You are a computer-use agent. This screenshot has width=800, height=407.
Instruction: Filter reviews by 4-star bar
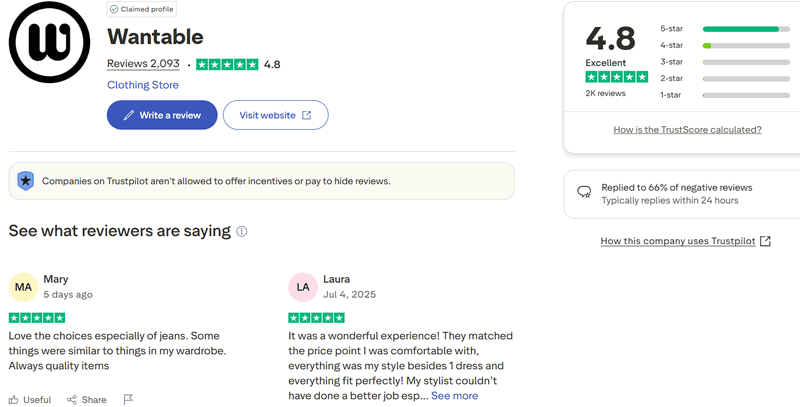[x=745, y=45]
